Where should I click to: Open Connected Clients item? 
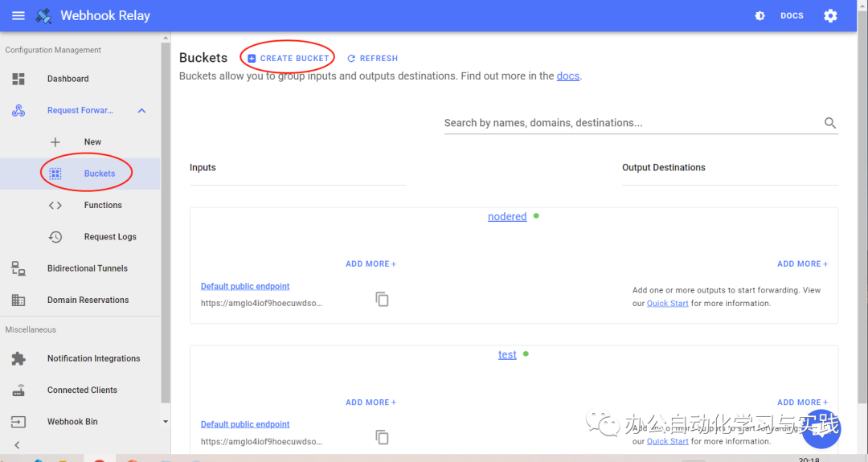pos(82,390)
